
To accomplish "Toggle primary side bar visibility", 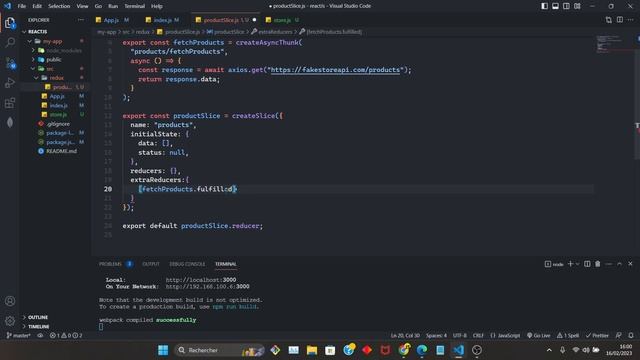I will (x=544, y=6).
